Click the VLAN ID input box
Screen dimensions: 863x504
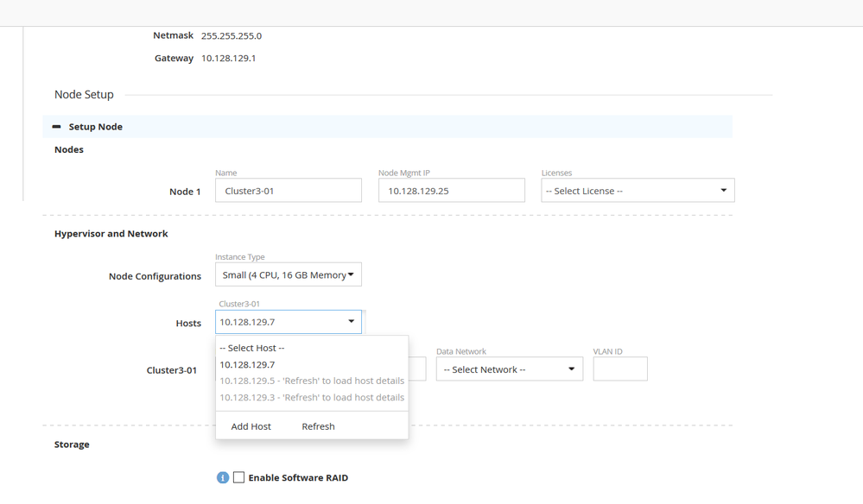(619, 369)
